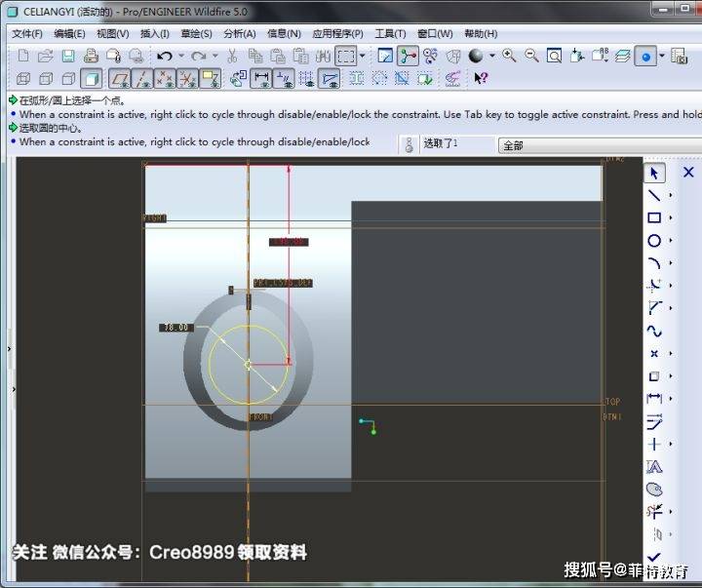The image size is (702, 588).
Task: Save the current model
Action: [68, 56]
